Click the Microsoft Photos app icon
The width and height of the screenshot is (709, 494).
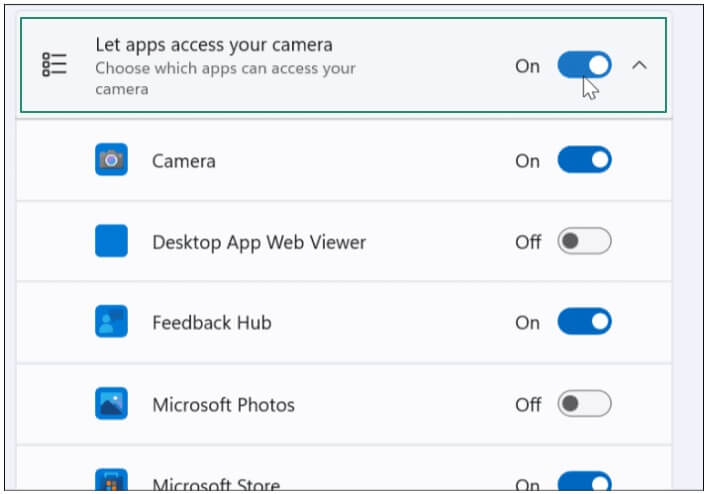[111, 403]
